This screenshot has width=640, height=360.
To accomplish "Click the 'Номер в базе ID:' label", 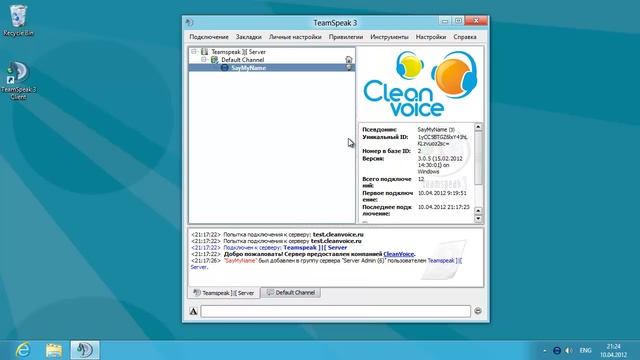I will [x=386, y=151].
